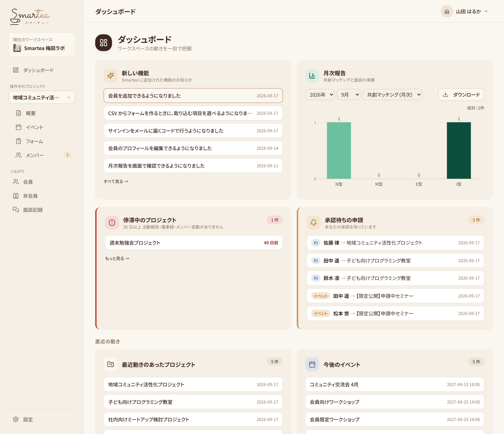
Task: Click the 新しい機能 sparkle icon
Action: pyautogui.click(x=111, y=76)
